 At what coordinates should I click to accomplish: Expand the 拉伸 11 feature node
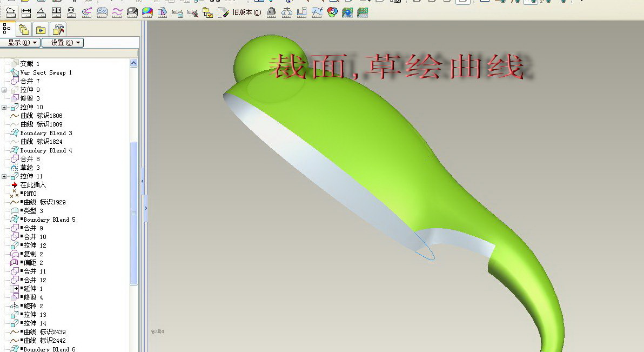coord(4,176)
